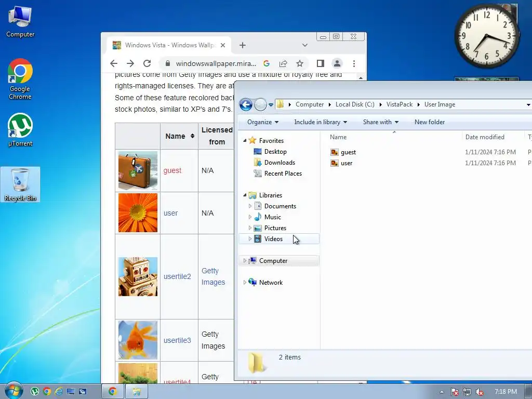The image size is (532, 399).
Task: Open a new tab in Chrome
Action: [x=242, y=45]
